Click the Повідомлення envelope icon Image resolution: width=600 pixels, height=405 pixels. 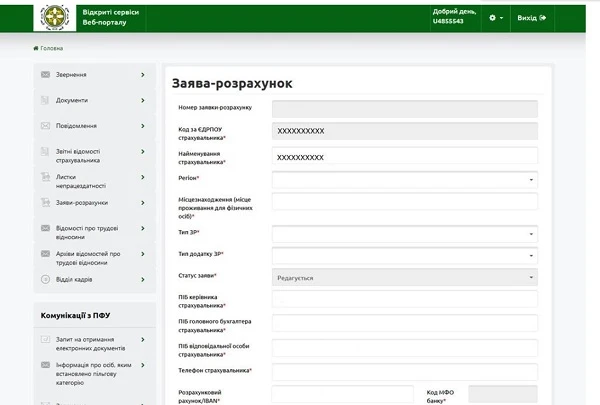(x=46, y=126)
